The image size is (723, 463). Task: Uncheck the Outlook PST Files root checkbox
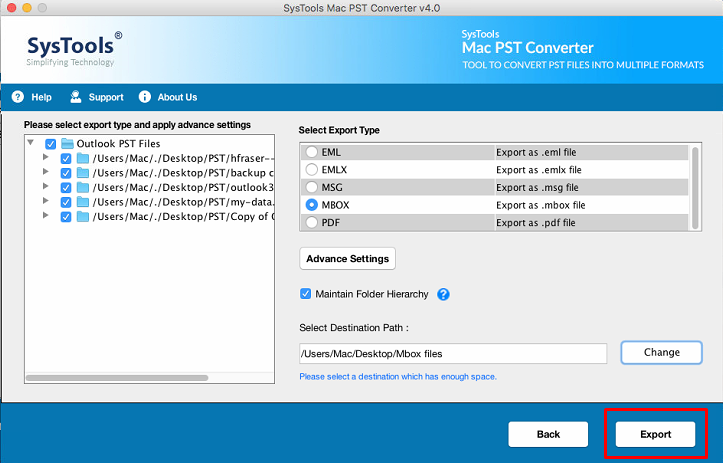51,144
